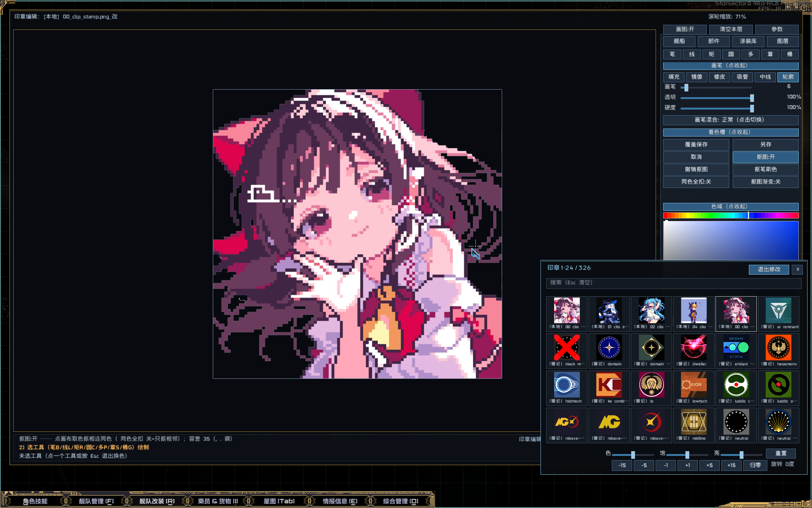Open the 涂装库 paint library tab
Image resolution: width=812 pixels, height=508 pixels.
click(x=748, y=41)
